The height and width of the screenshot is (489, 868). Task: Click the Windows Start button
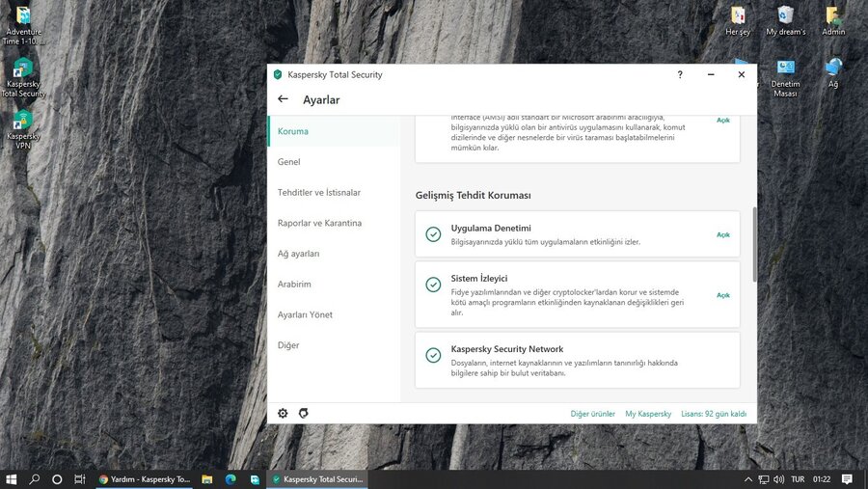(12, 478)
